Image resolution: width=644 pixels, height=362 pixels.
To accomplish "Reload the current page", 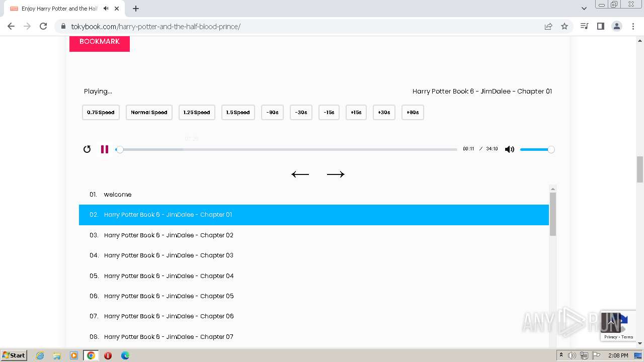I will point(43,26).
